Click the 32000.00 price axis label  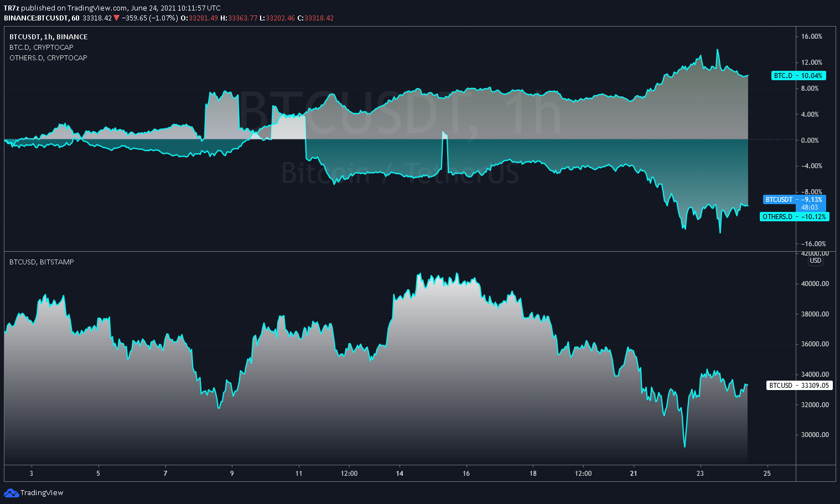coord(815,405)
